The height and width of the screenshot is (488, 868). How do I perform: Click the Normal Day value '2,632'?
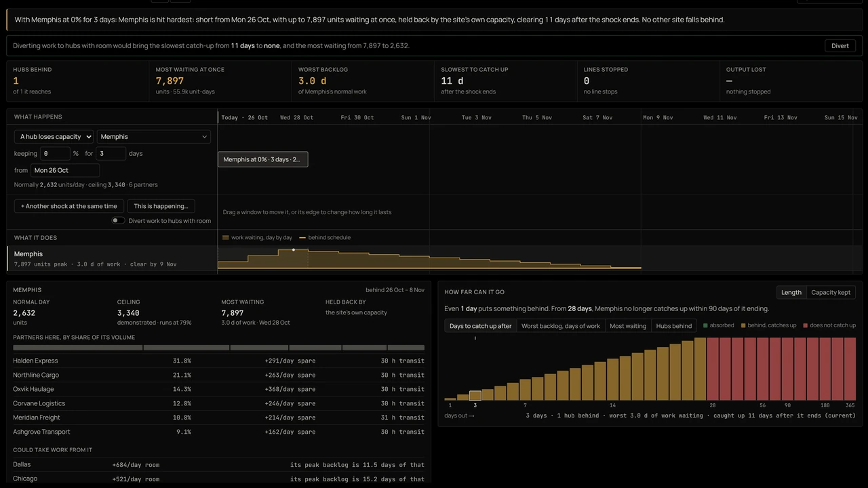click(x=24, y=313)
